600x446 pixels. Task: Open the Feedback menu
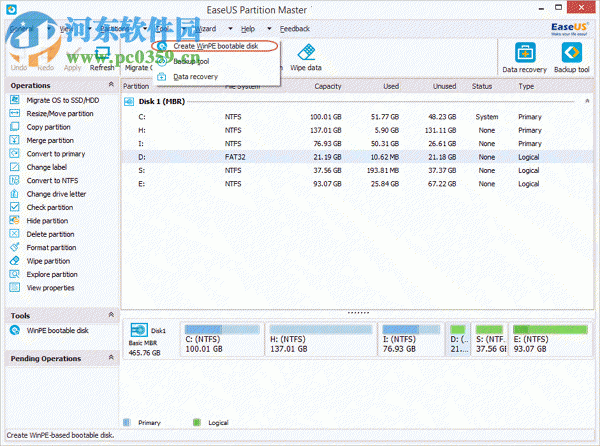pos(295,29)
